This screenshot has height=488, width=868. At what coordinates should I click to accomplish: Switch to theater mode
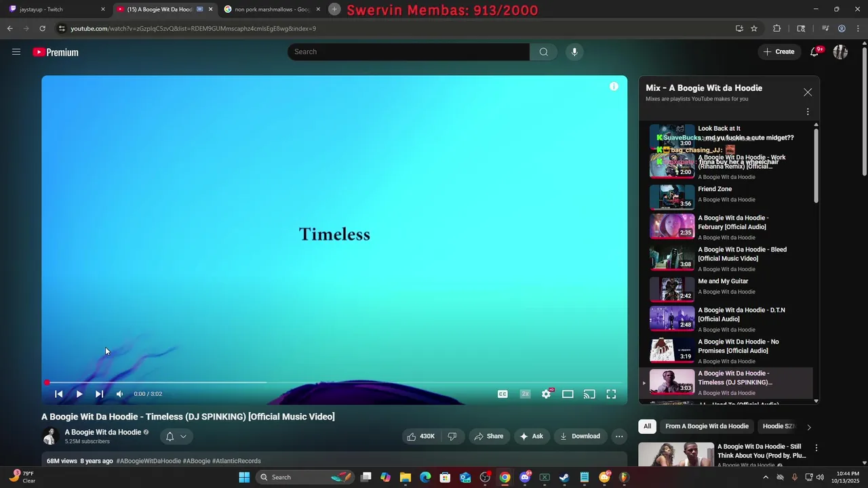568,394
